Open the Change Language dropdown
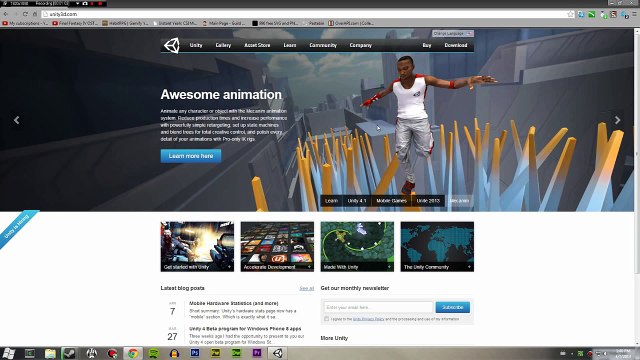This screenshot has height=360, width=640. click(452, 33)
